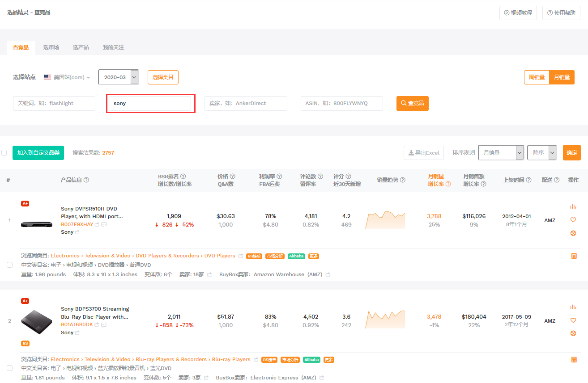588x383 pixels.
Task: Click help icon next to 价格 header
Action: click(x=233, y=177)
